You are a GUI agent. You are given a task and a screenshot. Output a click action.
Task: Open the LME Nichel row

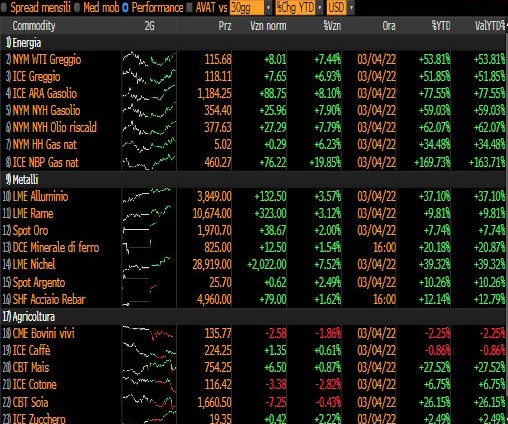254,265
